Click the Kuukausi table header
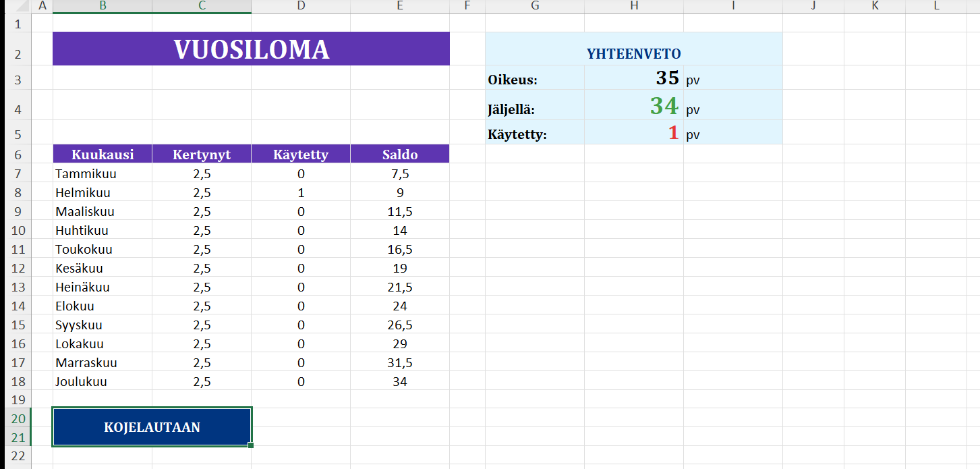 (x=103, y=155)
